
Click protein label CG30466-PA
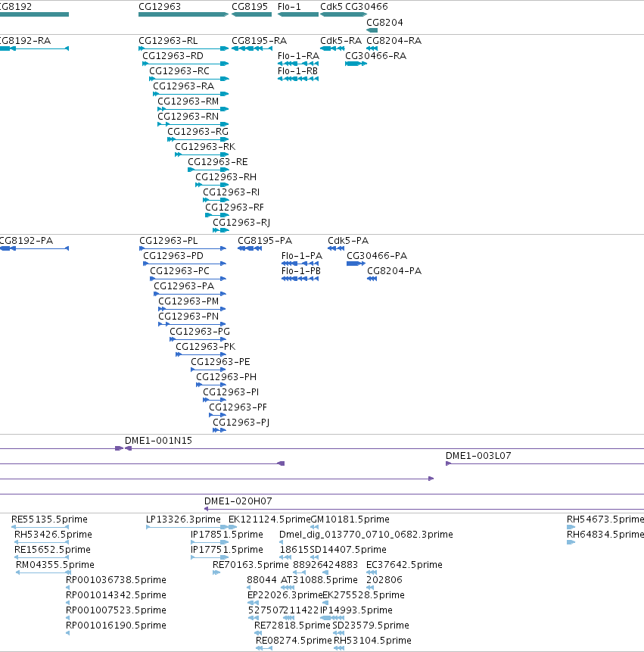[x=378, y=256]
